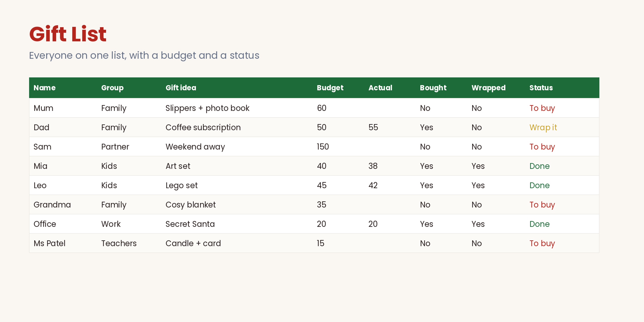The image size is (644, 322).
Task: Click 'Weekend away' gift idea
Action: point(195,147)
